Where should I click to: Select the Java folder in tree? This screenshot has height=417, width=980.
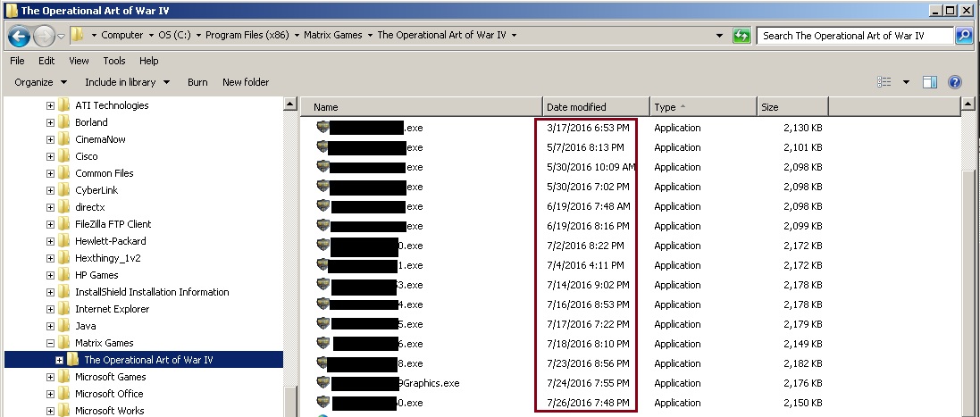click(85, 326)
